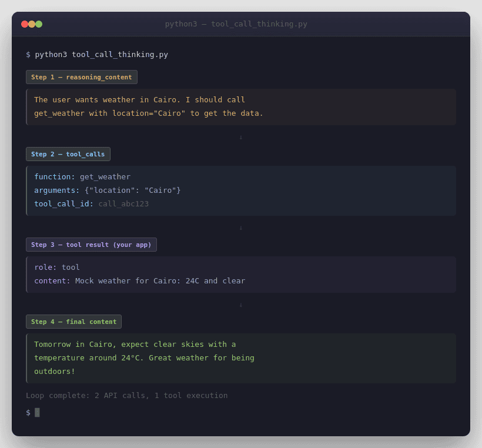Click the green zoom traffic light
Screen dimensions: 482x448
(39, 24)
